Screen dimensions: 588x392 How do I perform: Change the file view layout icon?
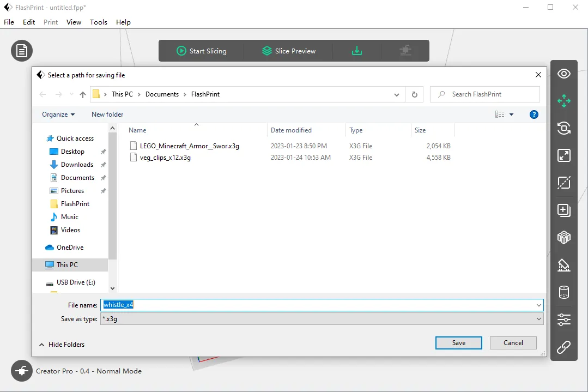[x=500, y=114]
